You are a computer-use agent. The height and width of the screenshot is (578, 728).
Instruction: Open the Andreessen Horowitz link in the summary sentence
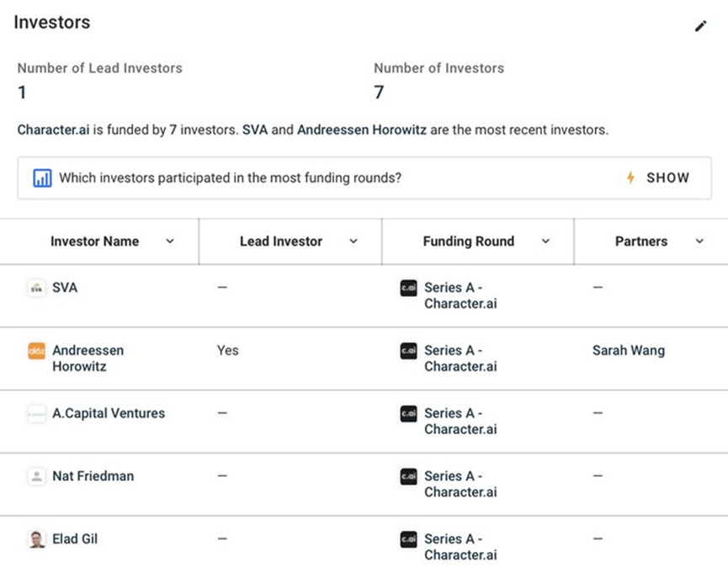pyautogui.click(x=362, y=130)
